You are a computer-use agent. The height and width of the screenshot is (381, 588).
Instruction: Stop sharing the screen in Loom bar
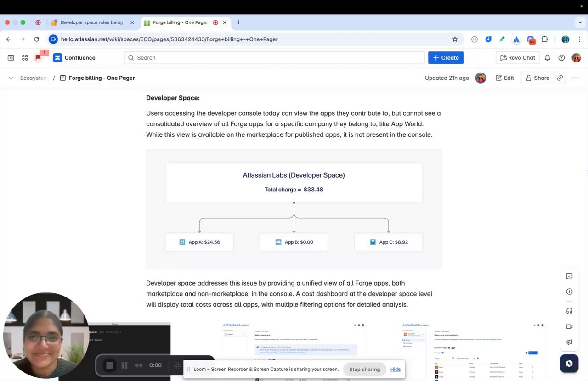364,369
